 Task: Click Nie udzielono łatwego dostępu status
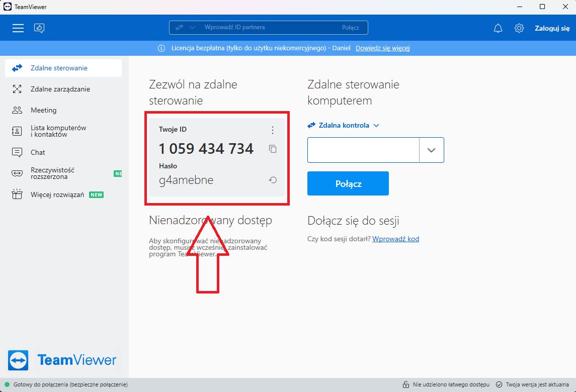tap(451, 384)
